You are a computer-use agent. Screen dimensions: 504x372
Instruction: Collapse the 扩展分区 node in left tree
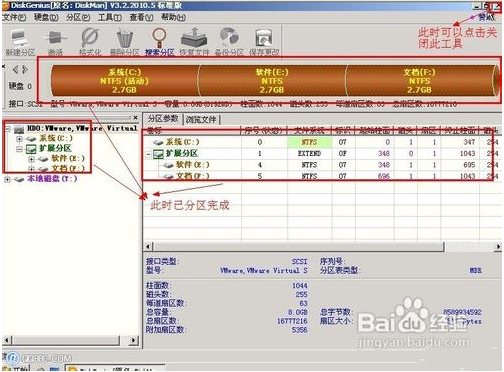19,149
